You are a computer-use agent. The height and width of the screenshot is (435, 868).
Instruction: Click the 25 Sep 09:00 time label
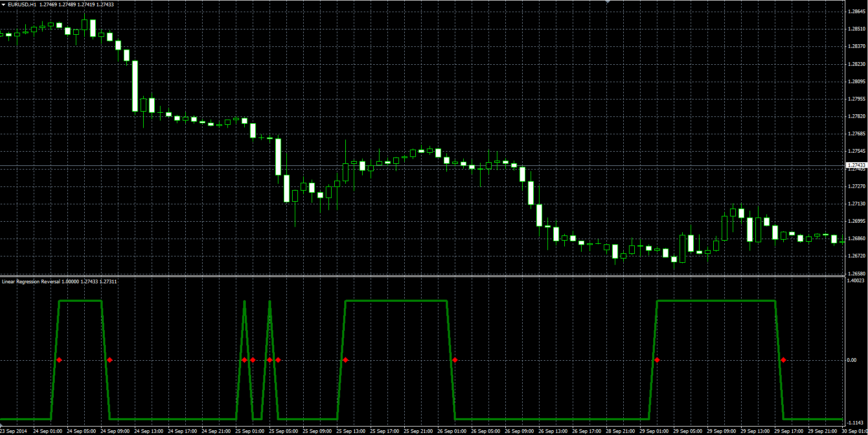(317, 431)
